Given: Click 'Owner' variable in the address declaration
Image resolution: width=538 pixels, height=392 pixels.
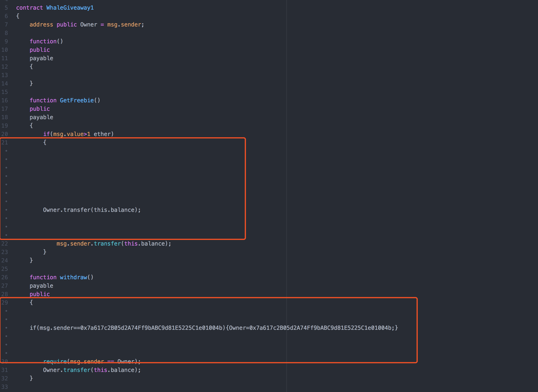Looking at the screenshot, I should 89,24.
